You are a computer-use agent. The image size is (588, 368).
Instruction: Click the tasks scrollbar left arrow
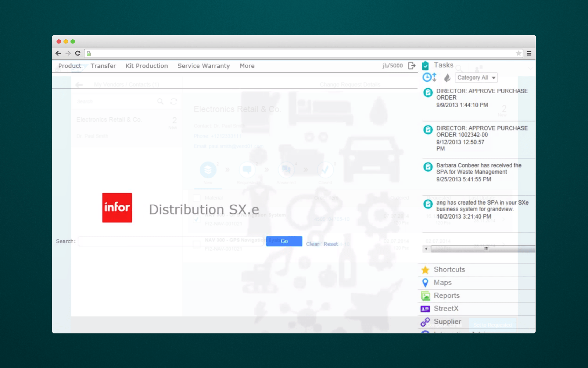click(x=426, y=249)
